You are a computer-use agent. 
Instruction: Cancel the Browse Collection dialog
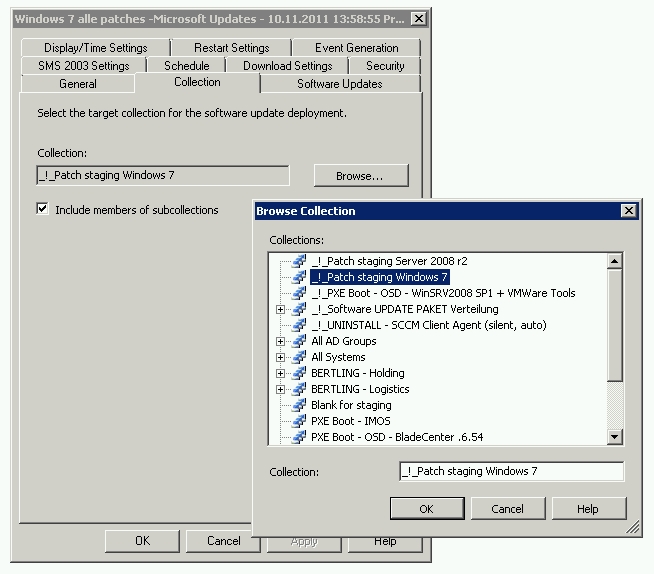click(508, 509)
